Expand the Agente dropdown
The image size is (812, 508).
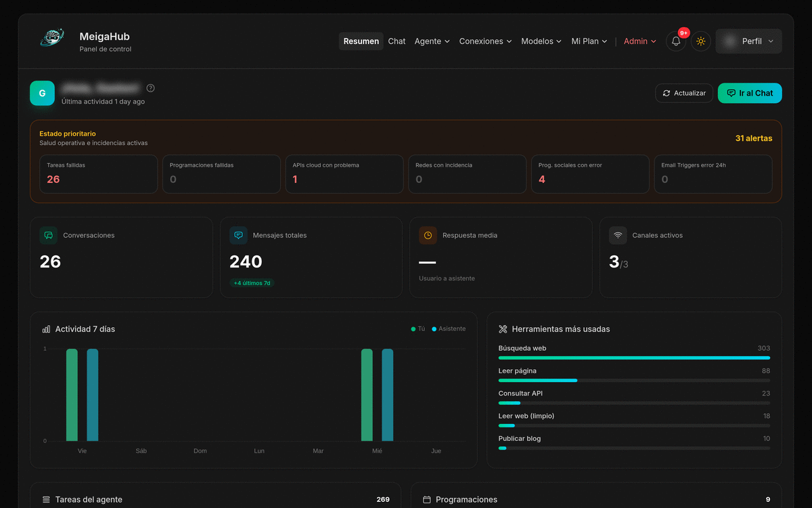click(432, 41)
